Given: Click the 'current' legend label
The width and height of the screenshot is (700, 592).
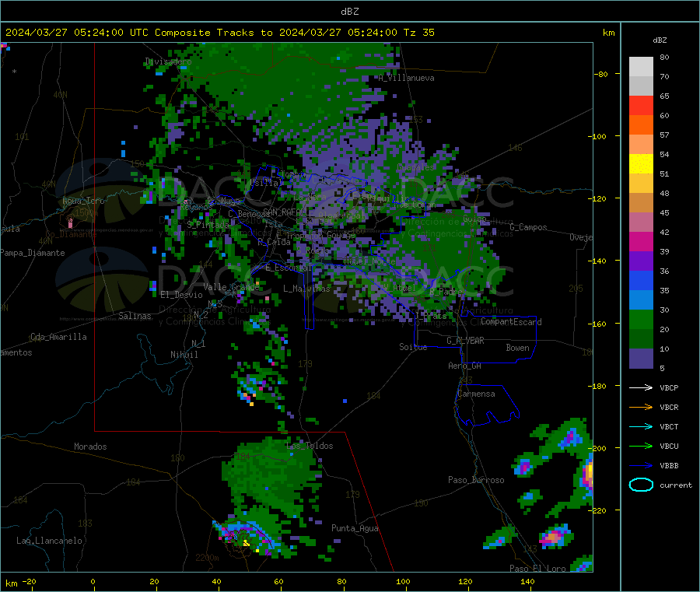Looking at the screenshot, I should 676,485.
